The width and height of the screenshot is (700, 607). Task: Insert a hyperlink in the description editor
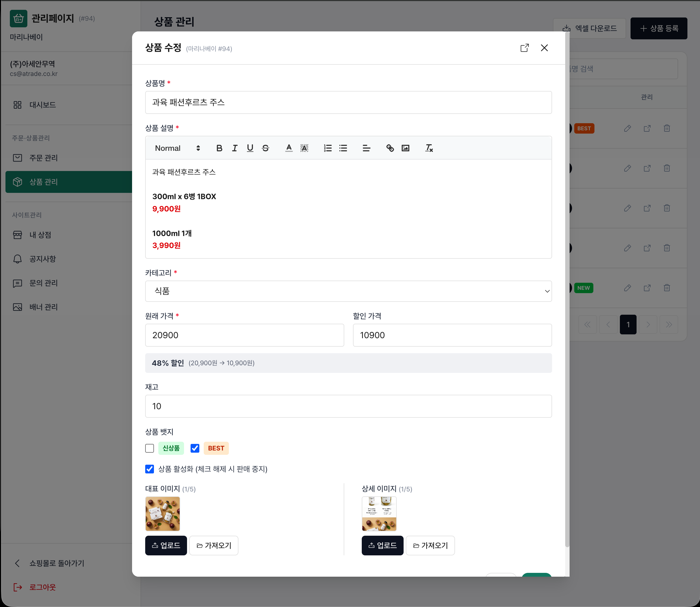coord(390,148)
